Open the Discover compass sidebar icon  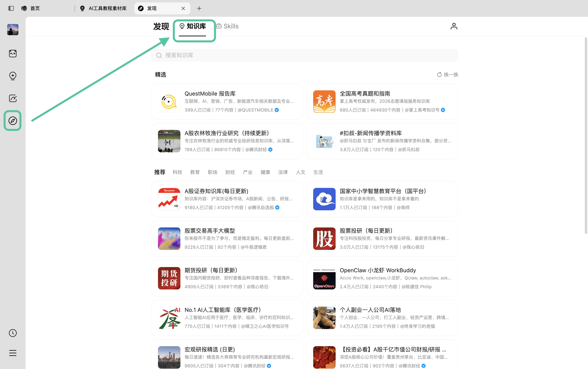pyautogui.click(x=13, y=121)
